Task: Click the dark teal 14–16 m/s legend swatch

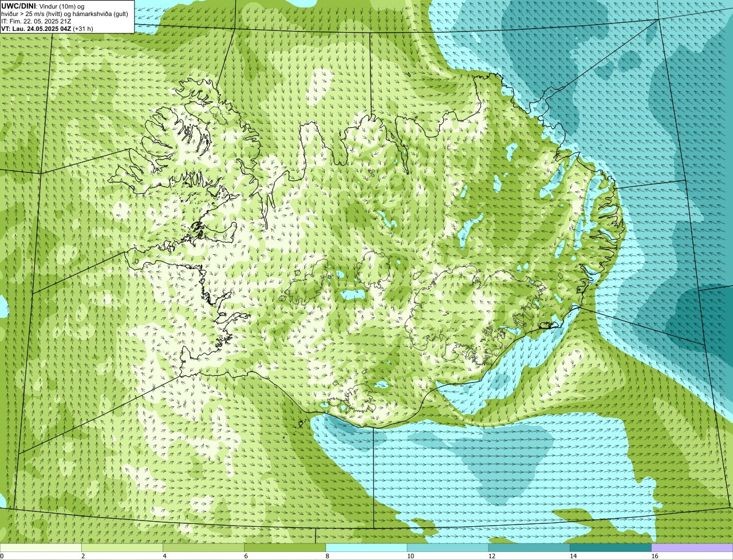Action: click(x=611, y=547)
